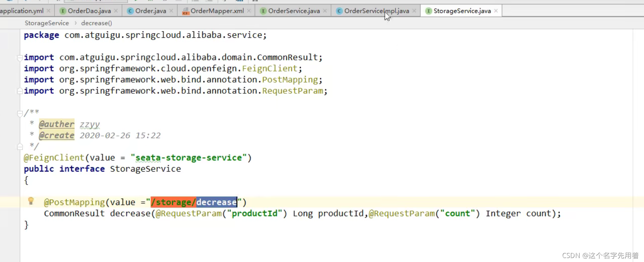
Task: Click the "count" string parameter
Action: (x=457, y=213)
